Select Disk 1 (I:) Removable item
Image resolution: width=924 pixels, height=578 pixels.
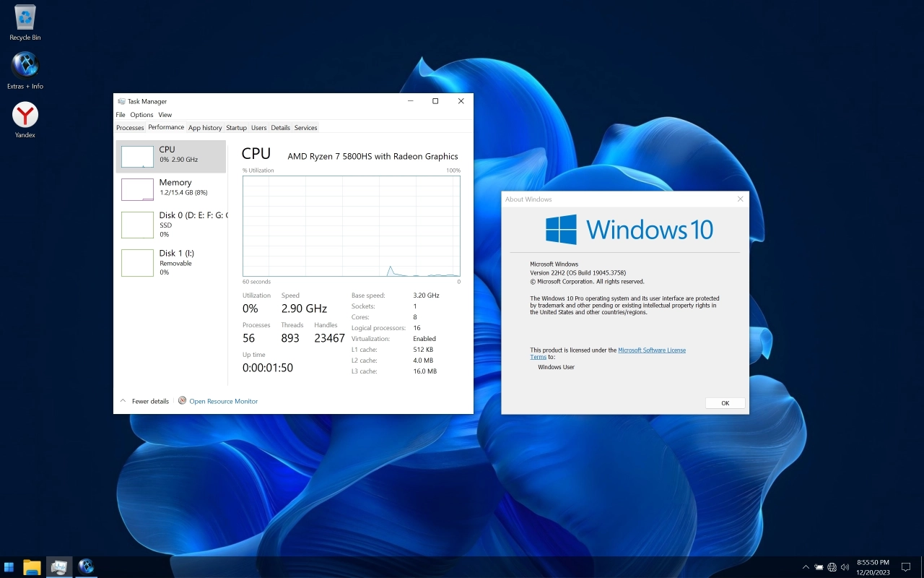point(171,262)
